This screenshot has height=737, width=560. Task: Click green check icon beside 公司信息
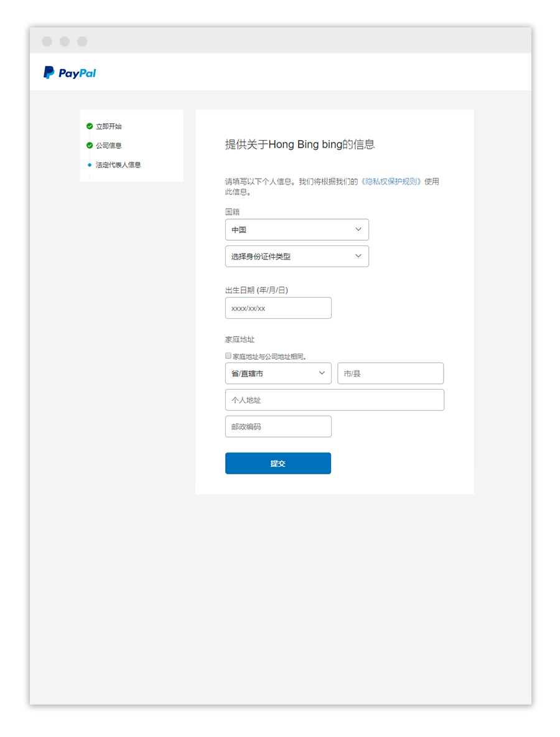point(90,146)
